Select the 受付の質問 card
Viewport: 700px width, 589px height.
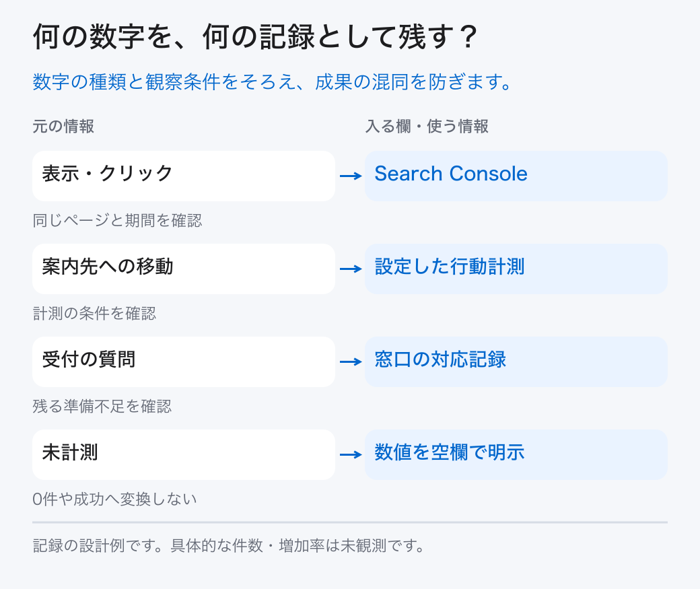(x=184, y=361)
